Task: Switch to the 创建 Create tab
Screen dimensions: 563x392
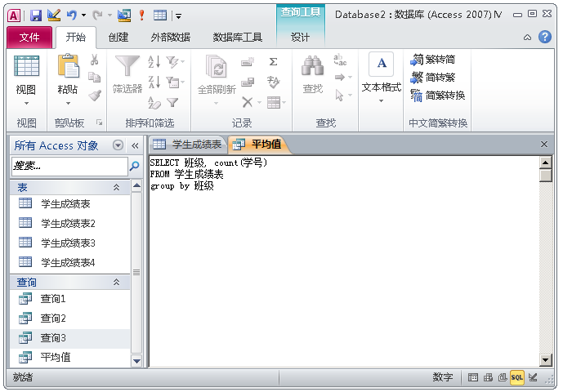Action: pos(118,37)
